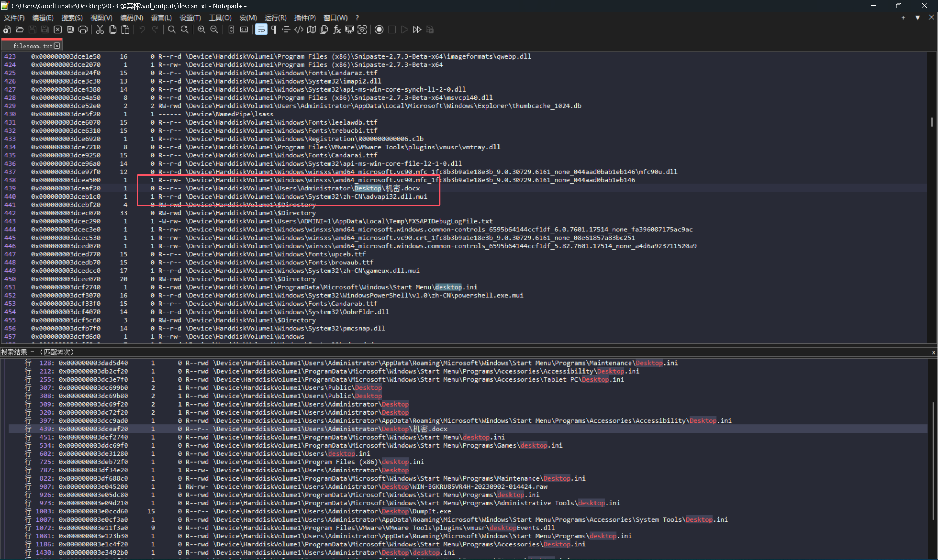This screenshot has height=560, width=938.
Task: Click the Save Recorded Macro icon
Action: 430,29
